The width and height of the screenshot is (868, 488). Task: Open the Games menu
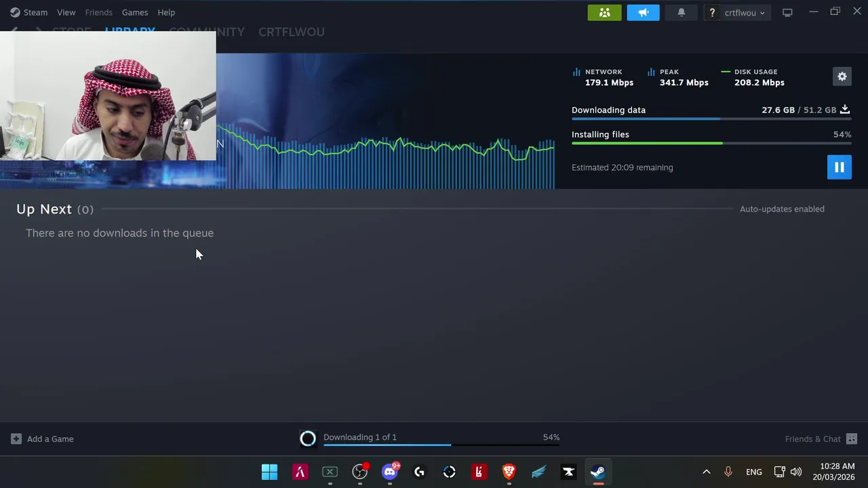(134, 12)
